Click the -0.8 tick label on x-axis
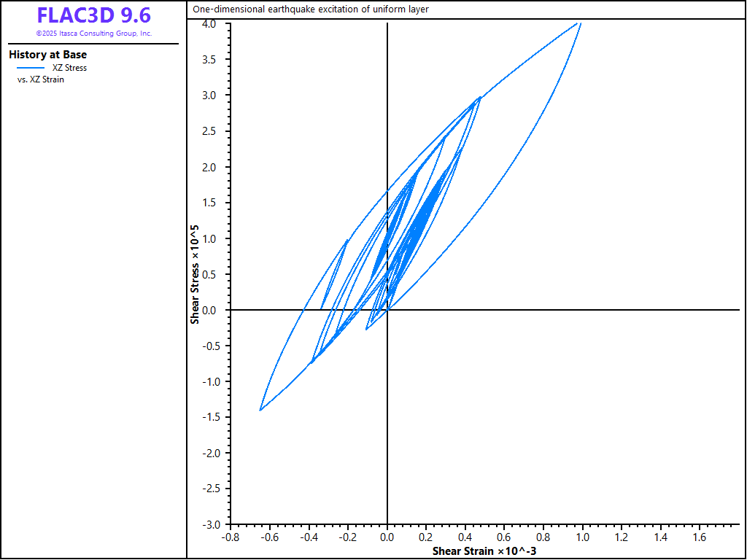This screenshot has width=747, height=560. 231,537
